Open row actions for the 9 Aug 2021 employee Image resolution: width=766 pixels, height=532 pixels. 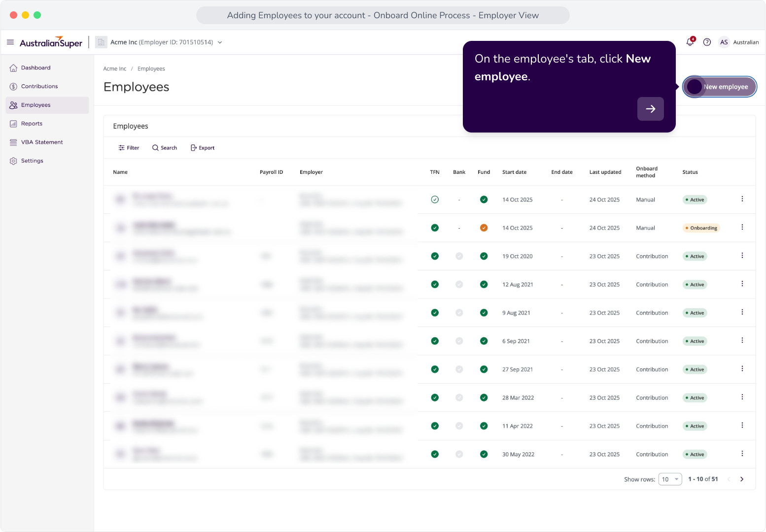click(742, 312)
